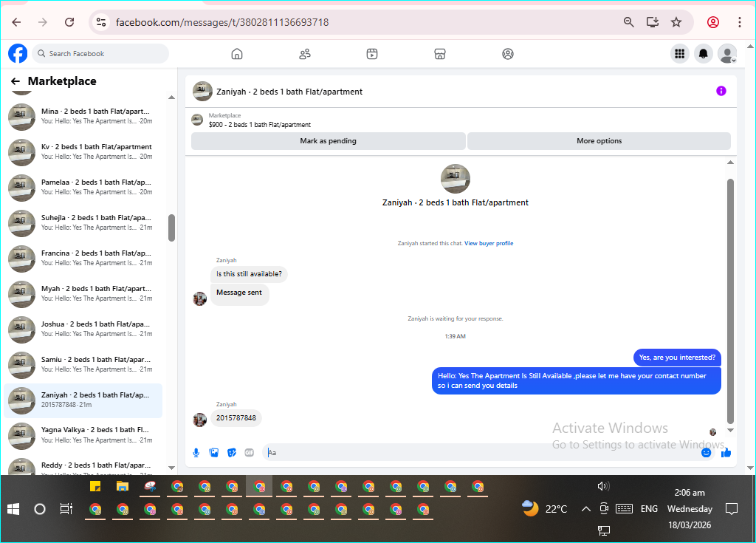
Task: Open Joshua's conversation
Action: (83, 329)
